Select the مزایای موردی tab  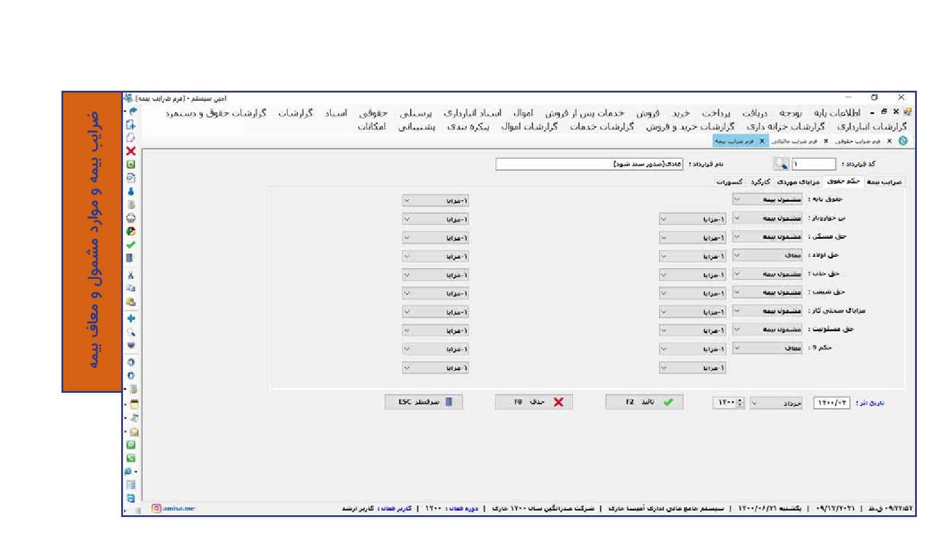point(798,182)
